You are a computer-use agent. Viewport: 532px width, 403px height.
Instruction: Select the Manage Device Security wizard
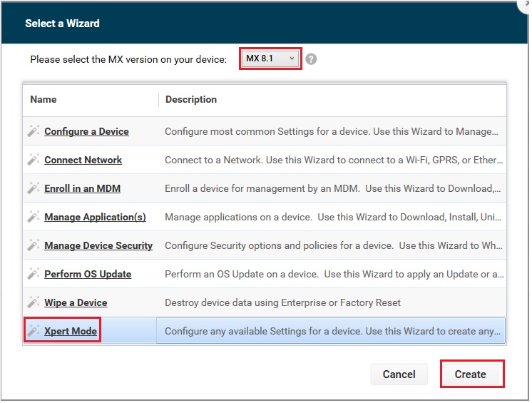(98, 245)
